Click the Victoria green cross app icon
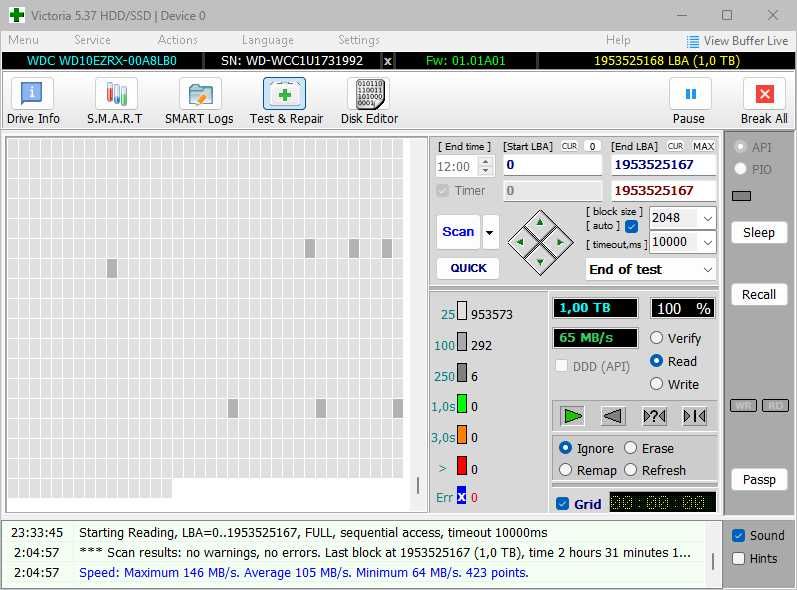This screenshot has height=590, width=797. point(17,15)
